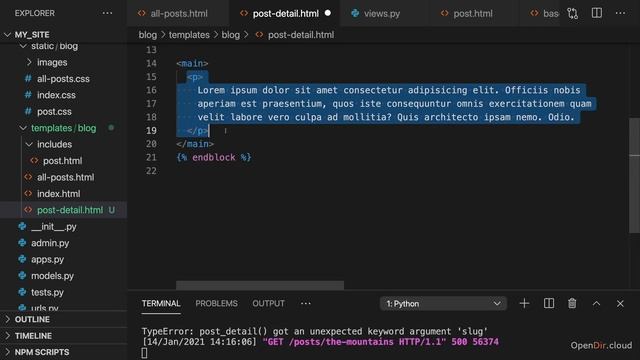Click the HTML icon of all-posts.html tab

[142, 13]
